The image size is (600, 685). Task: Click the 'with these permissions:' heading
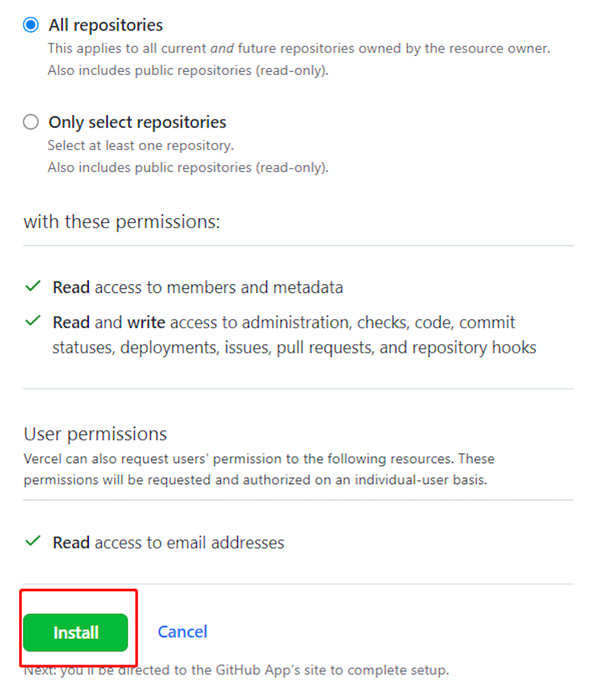(122, 222)
